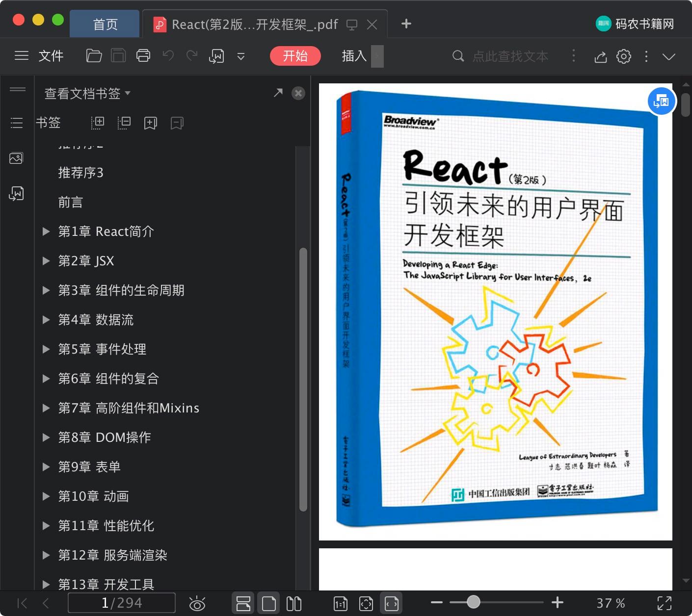Expand 第2章 JSX bookmark
Viewport: 692px width, 616px height.
(x=46, y=261)
